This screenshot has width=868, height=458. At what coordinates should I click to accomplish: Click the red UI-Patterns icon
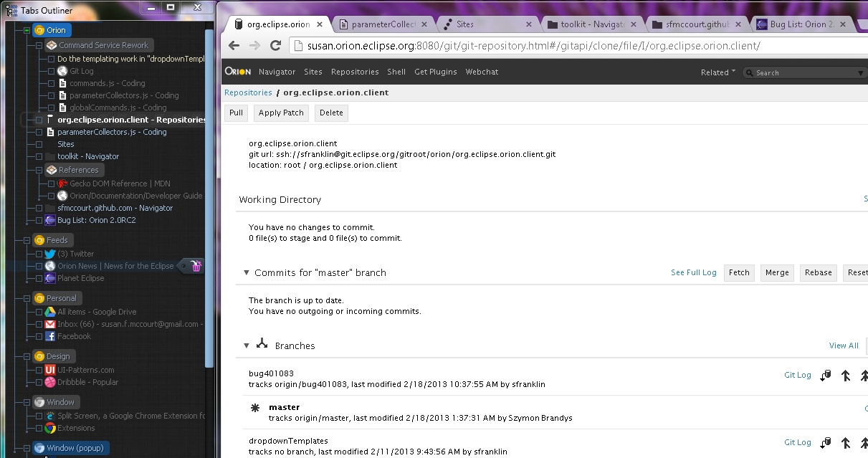50,370
